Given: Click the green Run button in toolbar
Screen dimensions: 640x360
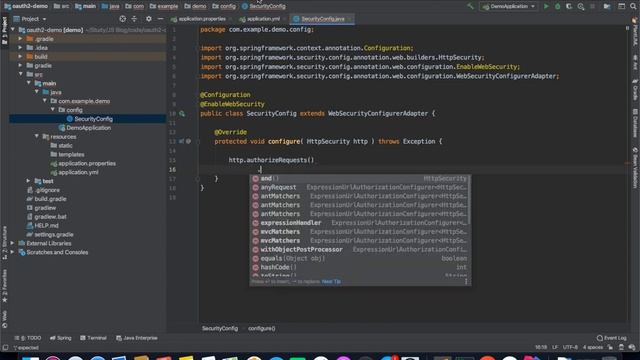Looking at the screenshot, I should [546, 6].
